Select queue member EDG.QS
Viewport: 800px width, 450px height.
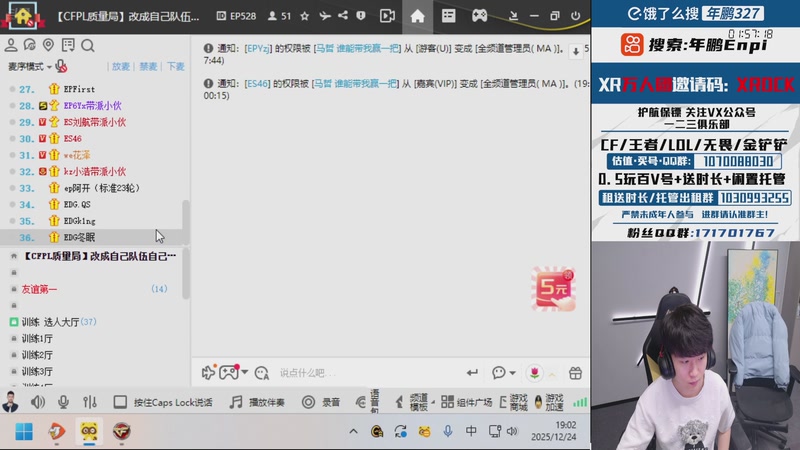77,205
